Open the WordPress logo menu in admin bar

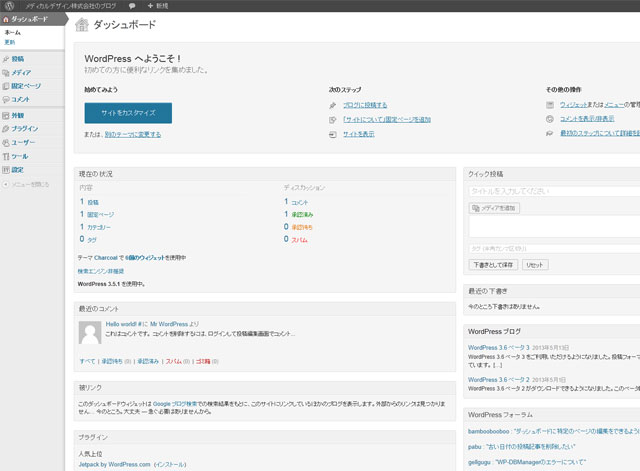pos(9,6)
